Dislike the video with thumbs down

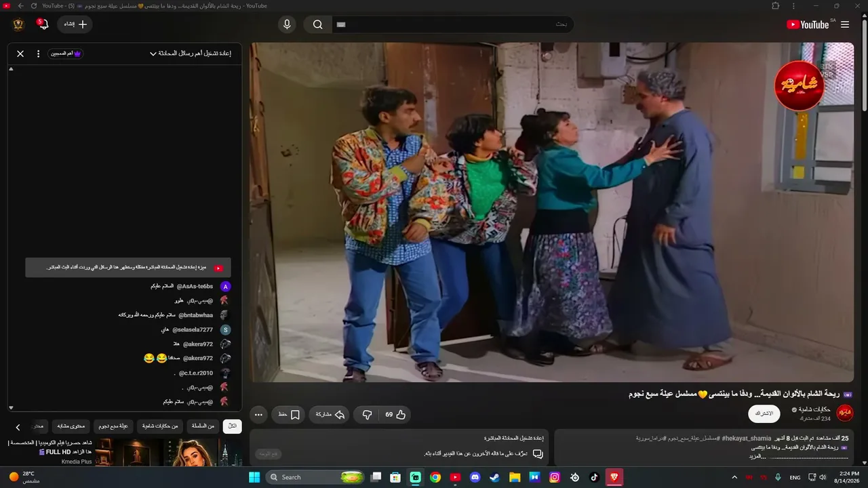367,414
